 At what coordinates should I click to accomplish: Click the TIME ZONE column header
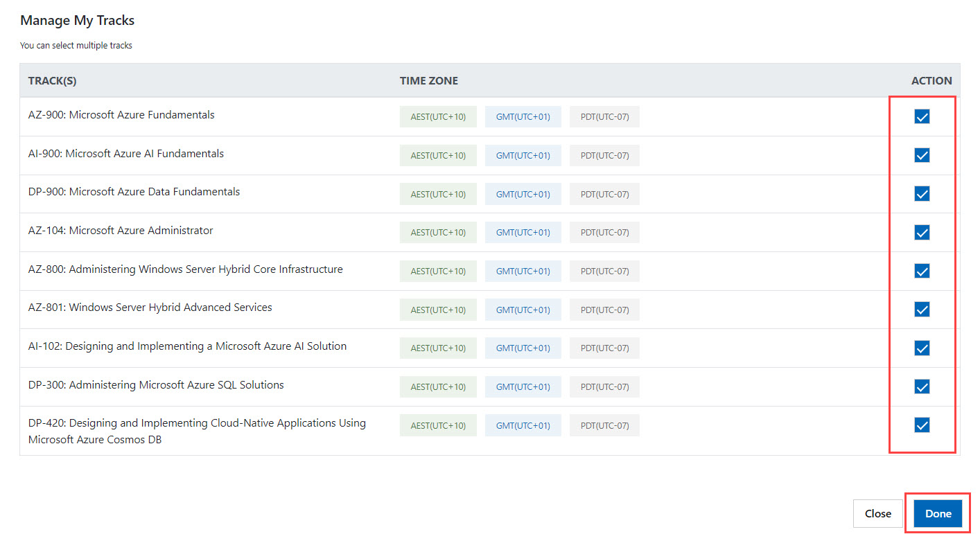coord(429,81)
